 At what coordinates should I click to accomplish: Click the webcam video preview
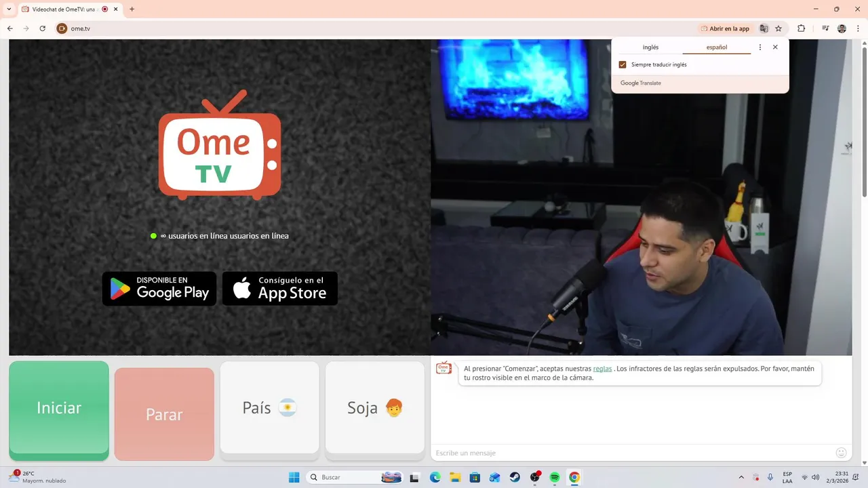click(641, 197)
